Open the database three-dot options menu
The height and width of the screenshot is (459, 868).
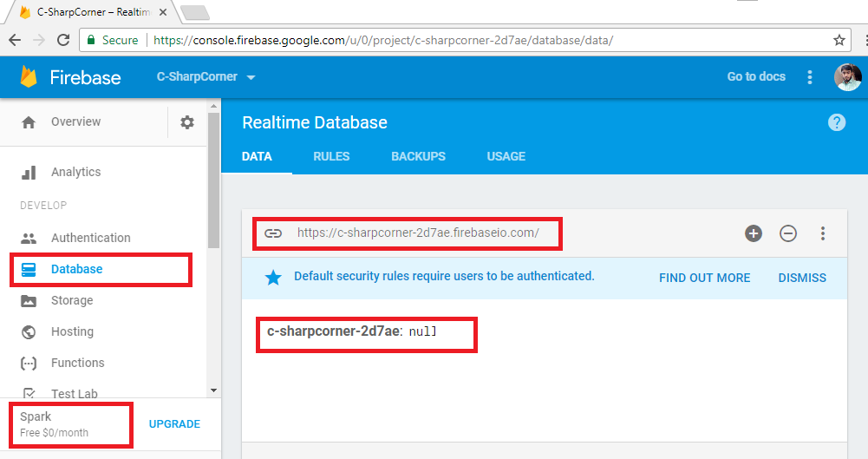[x=823, y=233]
